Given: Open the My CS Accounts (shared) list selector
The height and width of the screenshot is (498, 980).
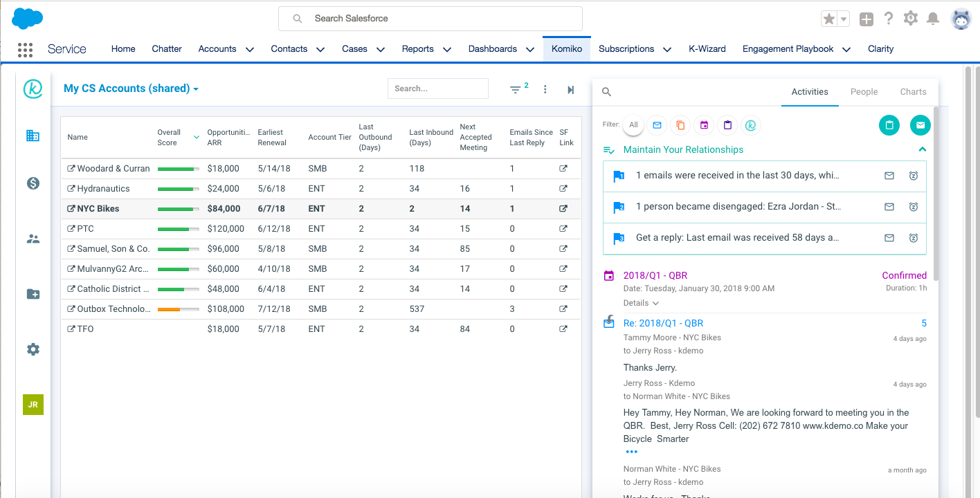Looking at the screenshot, I should coord(130,89).
